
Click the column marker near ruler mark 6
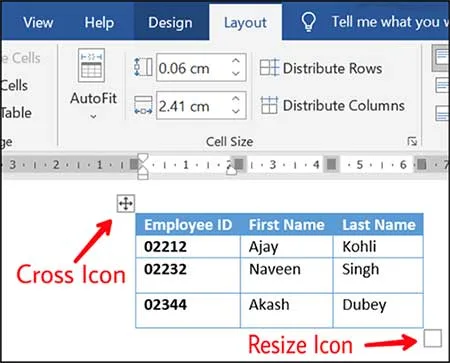421,164
